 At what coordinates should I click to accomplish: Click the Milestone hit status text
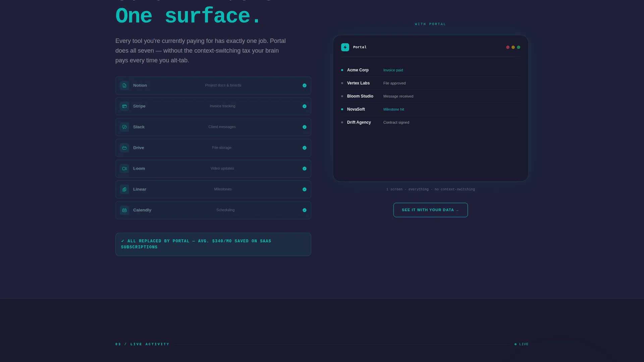(x=394, y=109)
